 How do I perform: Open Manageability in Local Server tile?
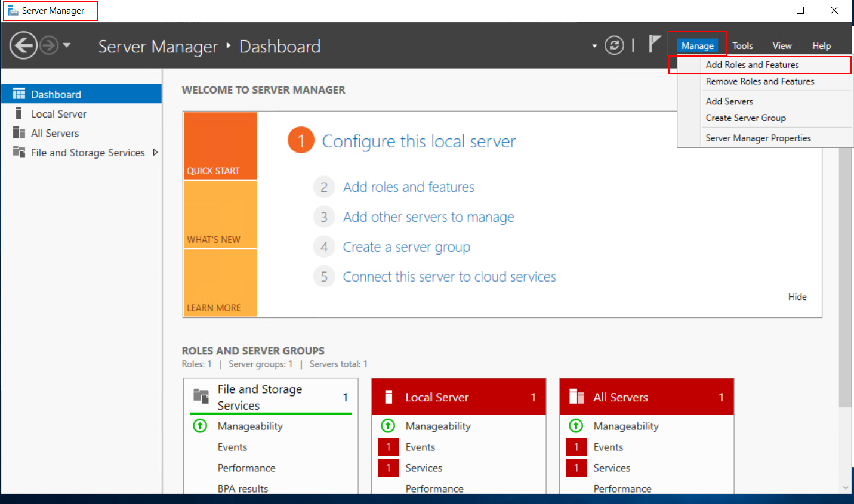438,426
